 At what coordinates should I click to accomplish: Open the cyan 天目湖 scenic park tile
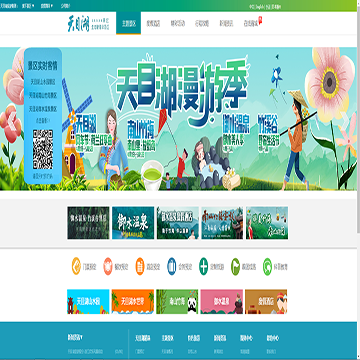click(88, 301)
